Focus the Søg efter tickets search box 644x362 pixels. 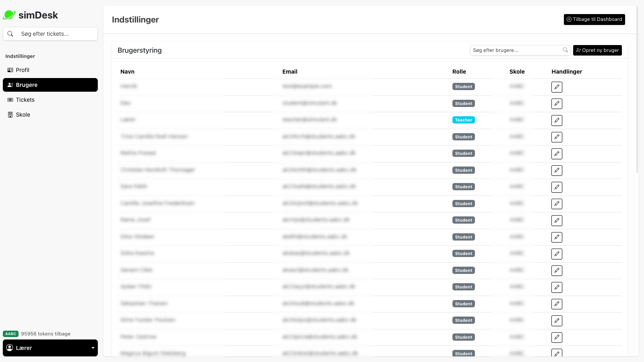(56, 34)
